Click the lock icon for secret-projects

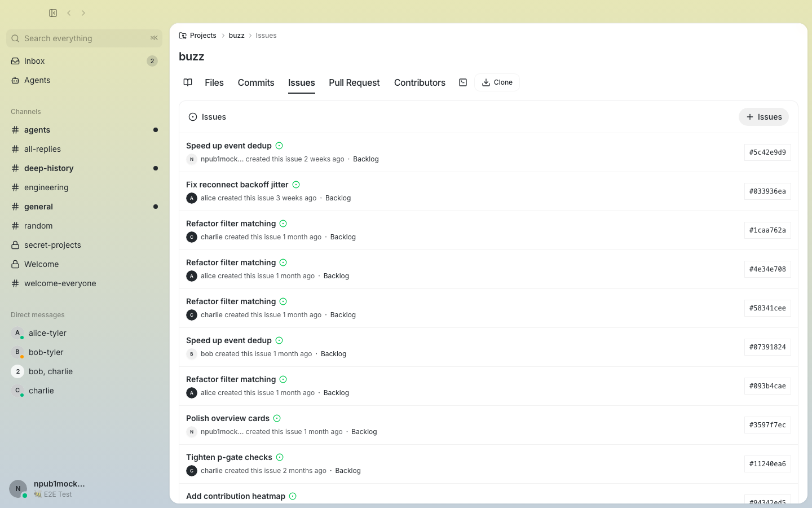pos(15,245)
